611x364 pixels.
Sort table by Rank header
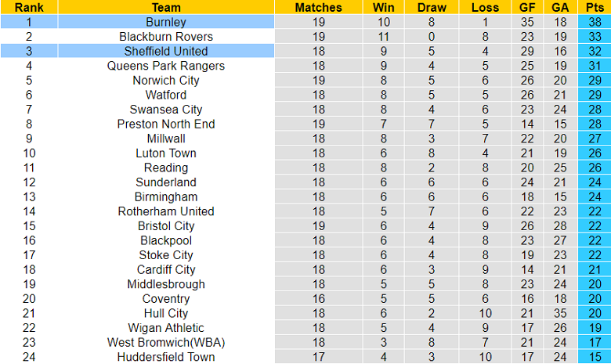coord(29,7)
